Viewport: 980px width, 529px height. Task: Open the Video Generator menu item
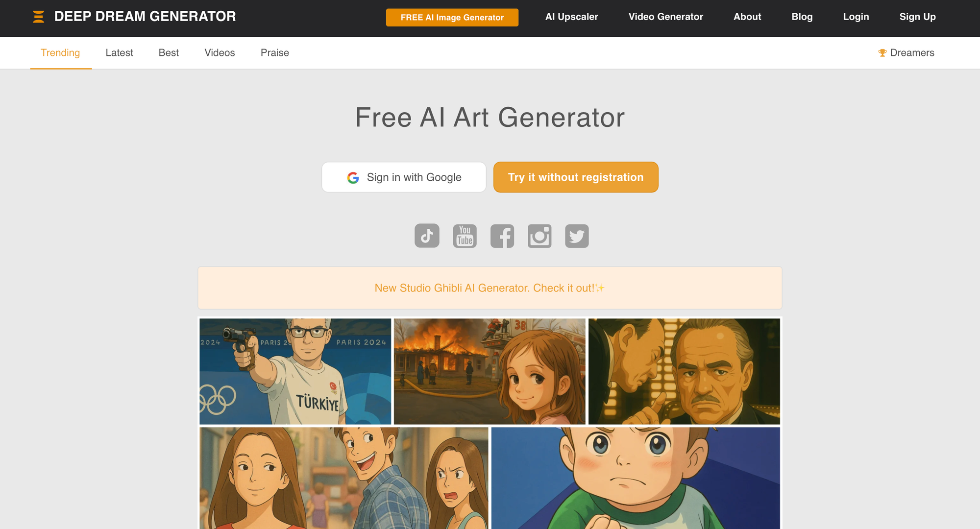click(x=666, y=17)
